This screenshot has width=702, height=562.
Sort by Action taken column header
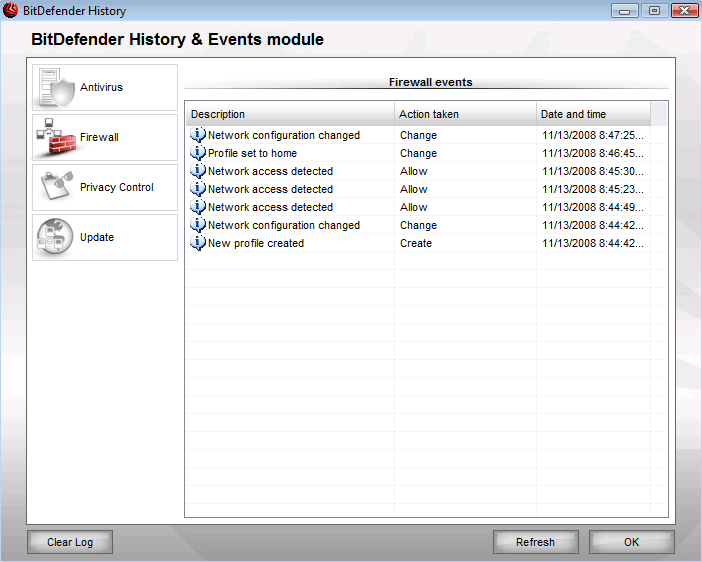coord(465,114)
